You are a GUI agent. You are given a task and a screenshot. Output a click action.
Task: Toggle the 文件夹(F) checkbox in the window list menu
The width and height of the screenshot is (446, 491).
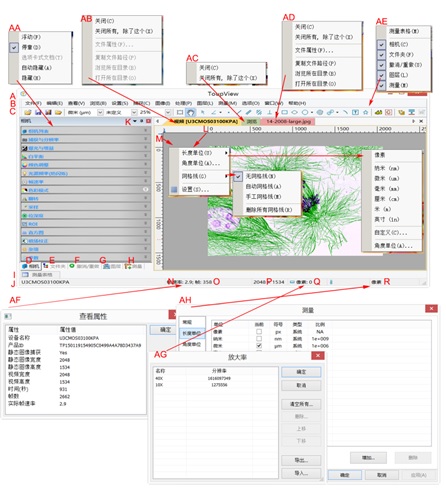[x=382, y=55]
